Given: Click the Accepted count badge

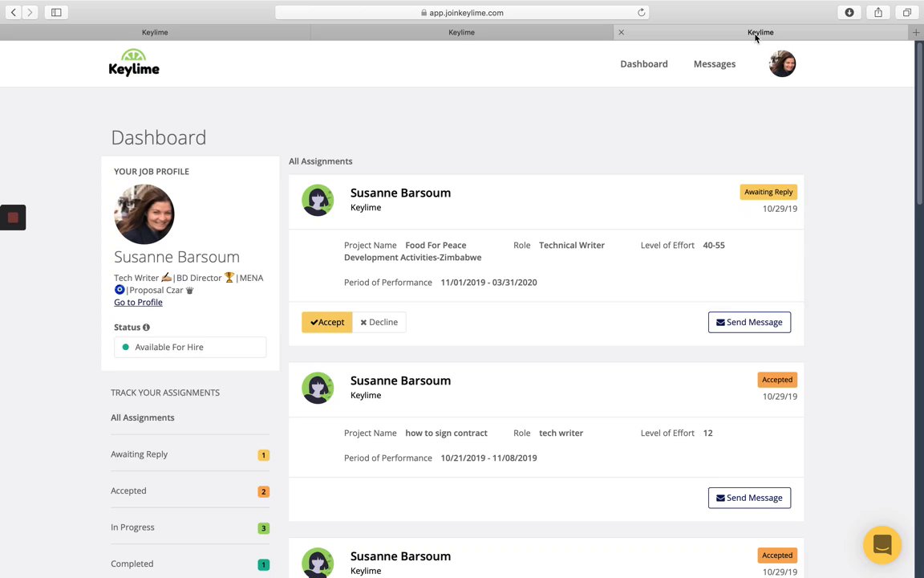Looking at the screenshot, I should click(x=263, y=491).
